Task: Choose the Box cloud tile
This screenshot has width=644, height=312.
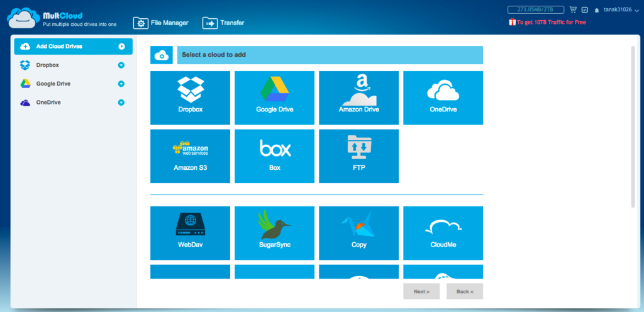Action: coord(274,156)
